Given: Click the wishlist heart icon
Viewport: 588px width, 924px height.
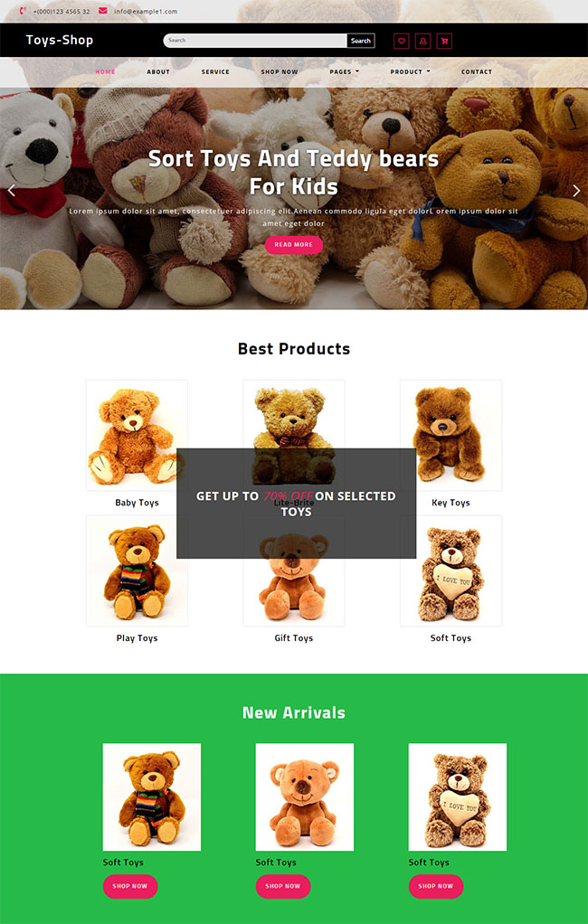Looking at the screenshot, I should tap(401, 42).
